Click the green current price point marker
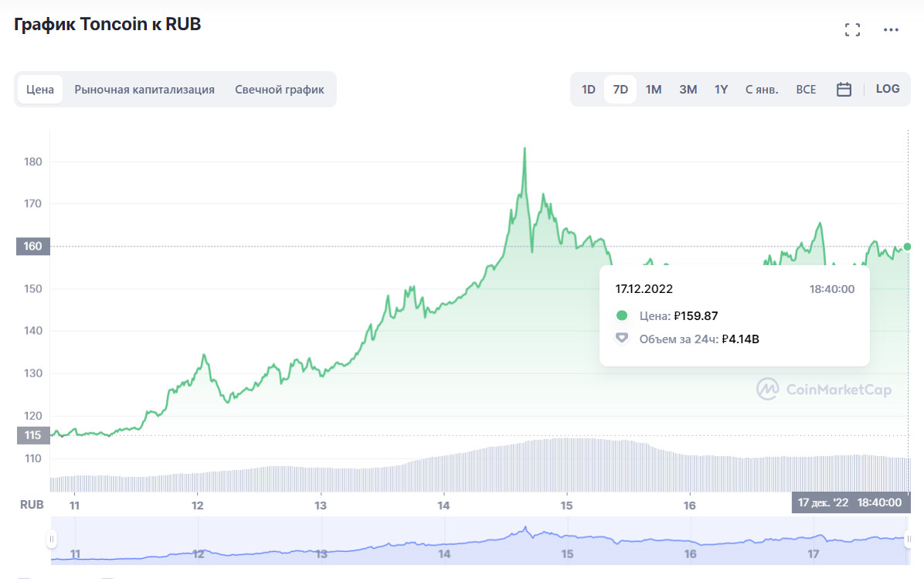The width and height of the screenshot is (924, 579). [907, 247]
